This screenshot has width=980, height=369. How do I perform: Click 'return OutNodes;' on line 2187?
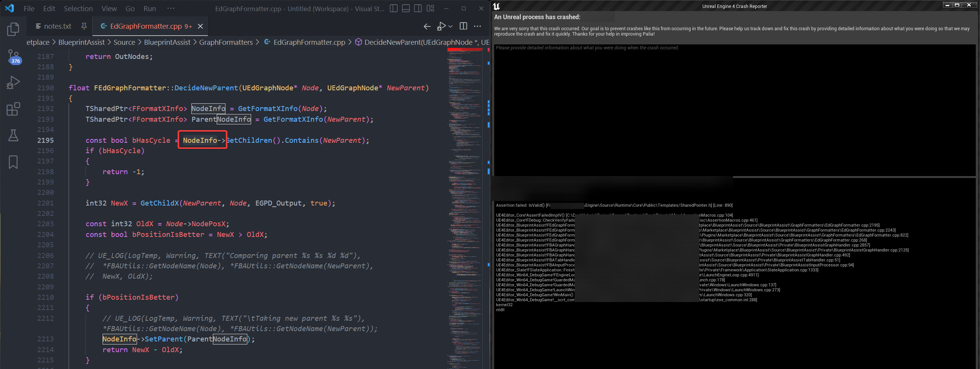[x=119, y=56]
